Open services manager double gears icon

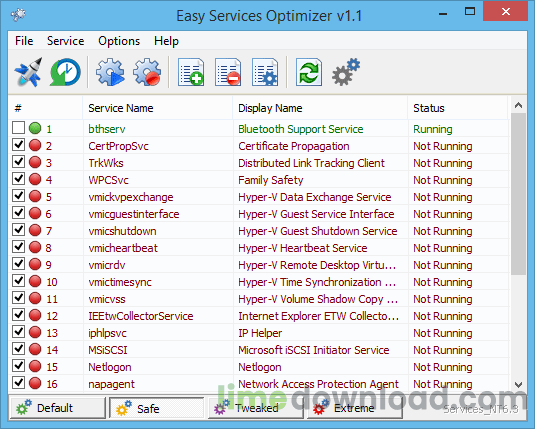[x=346, y=72]
